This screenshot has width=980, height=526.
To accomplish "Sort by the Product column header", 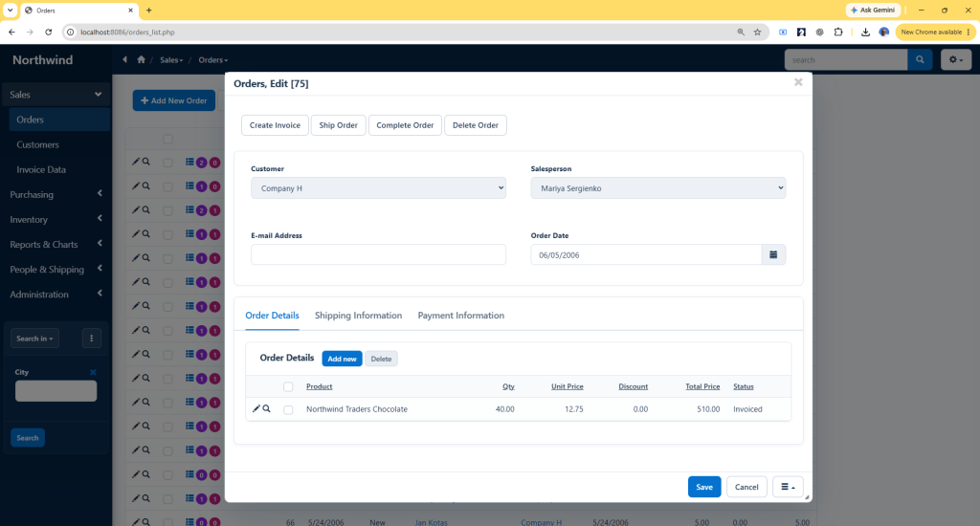I will [x=320, y=386].
